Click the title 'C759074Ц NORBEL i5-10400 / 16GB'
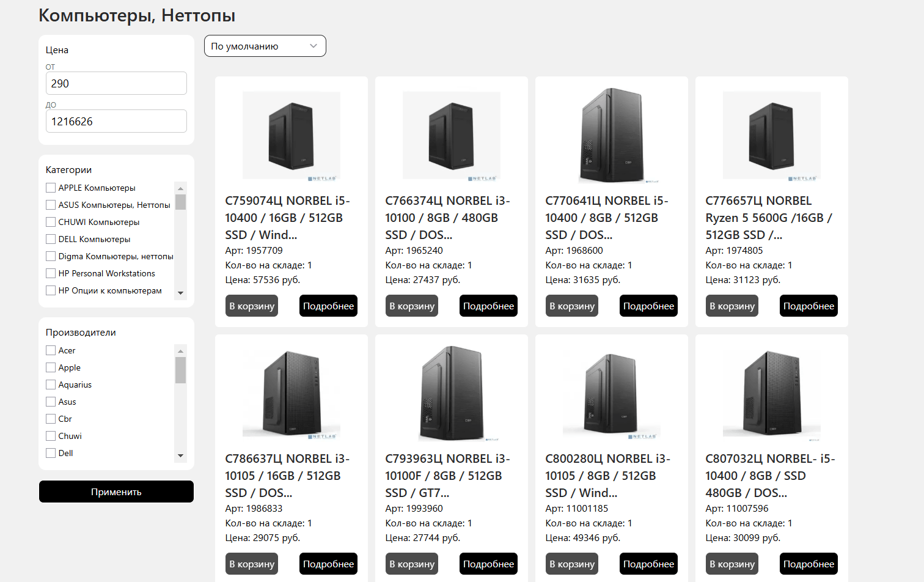Image resolution: width=924 pixels, height=582 pixels. (288, 218)
